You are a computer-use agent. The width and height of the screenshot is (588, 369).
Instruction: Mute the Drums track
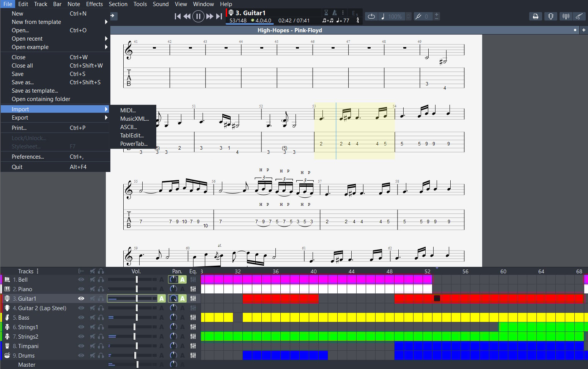coord(92,355)
